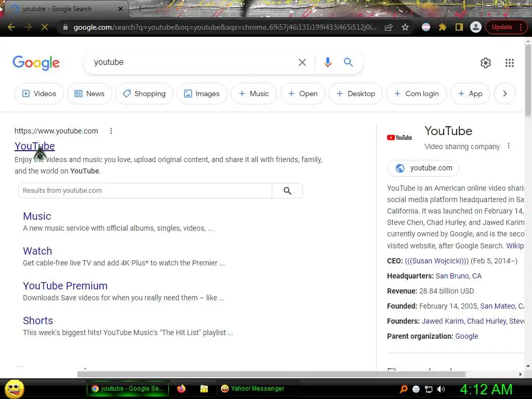Screen dimensions: 532x399
Task: Open Google search settings gear
Action: 486,63
